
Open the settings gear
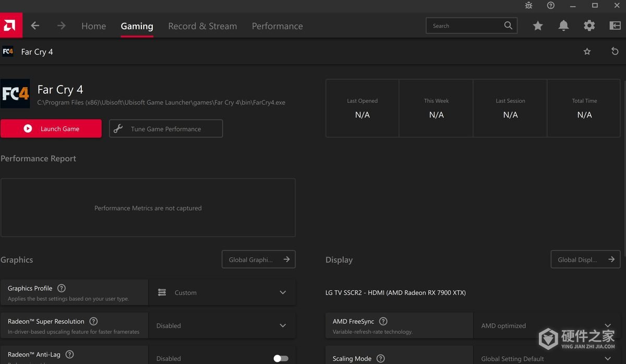589,26
